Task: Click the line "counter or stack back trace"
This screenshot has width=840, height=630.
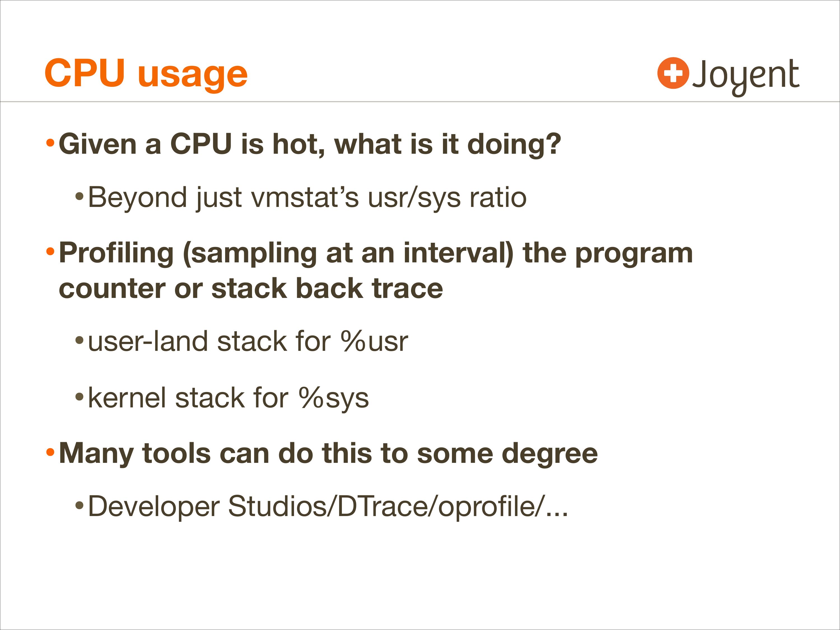Action: click(251, 288)
